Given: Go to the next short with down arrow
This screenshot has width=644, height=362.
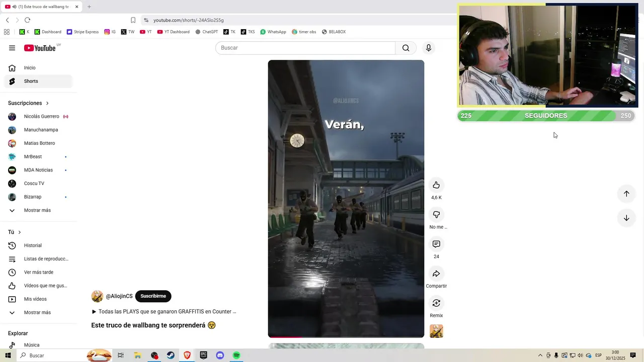Looking at the screenshot, I should click(x=626, y=218).
